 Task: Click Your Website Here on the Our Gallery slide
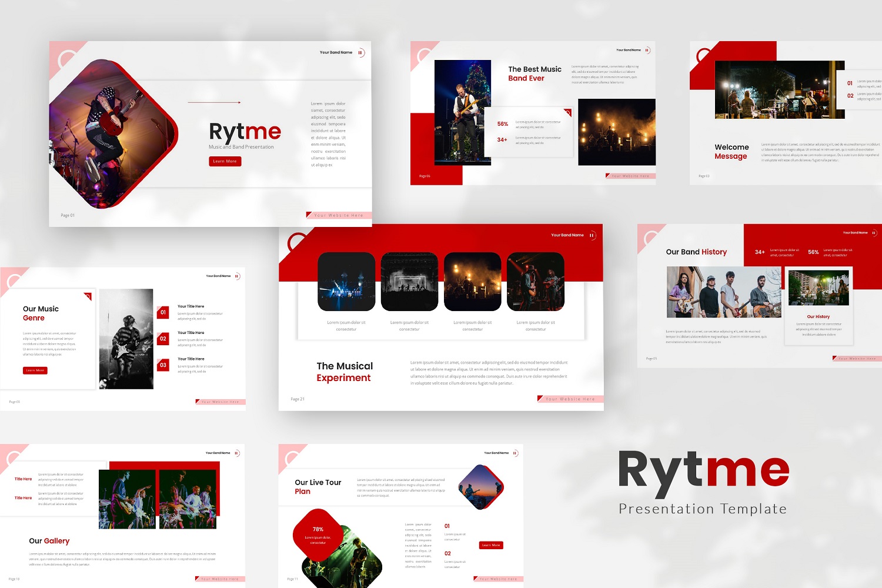220,579
